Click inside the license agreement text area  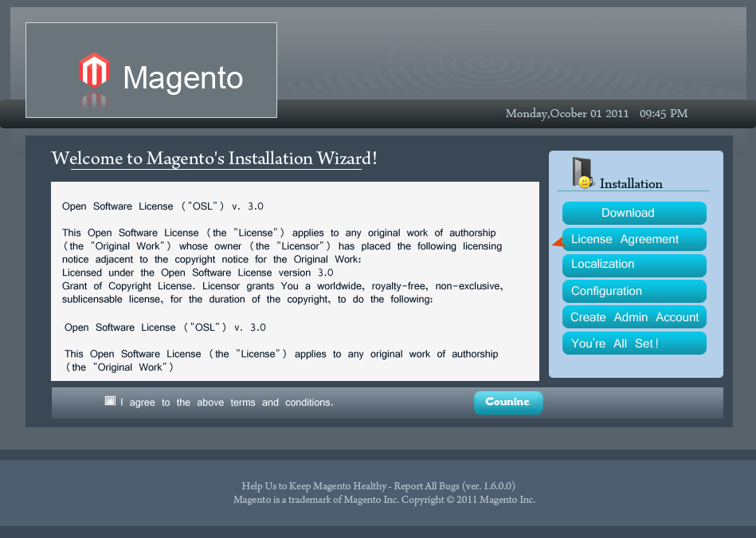295,279
